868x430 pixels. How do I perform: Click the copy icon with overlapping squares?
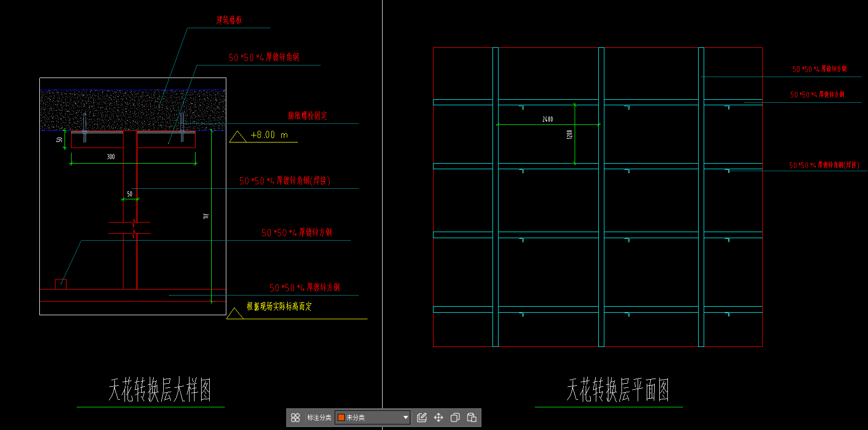(x=455, y=417)
